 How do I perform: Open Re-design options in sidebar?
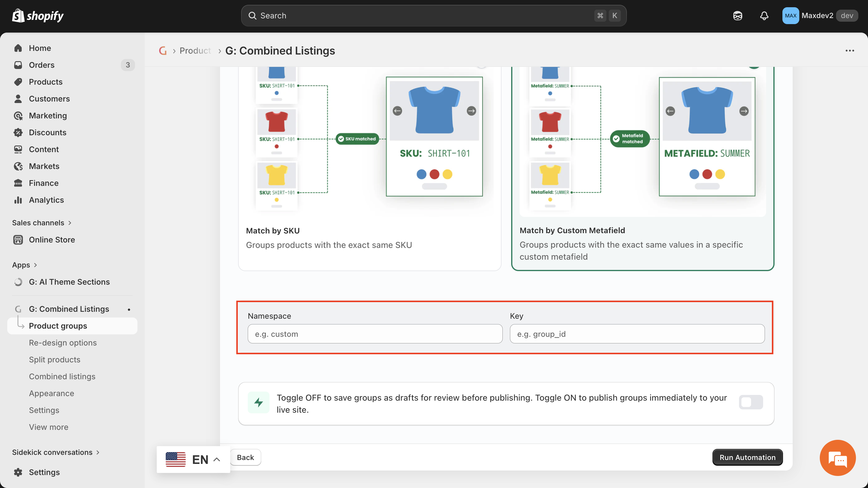pos(63,343)
